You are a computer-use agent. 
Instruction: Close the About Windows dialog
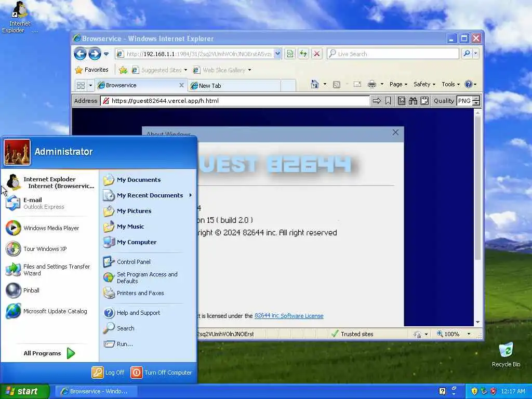[395, 132]
